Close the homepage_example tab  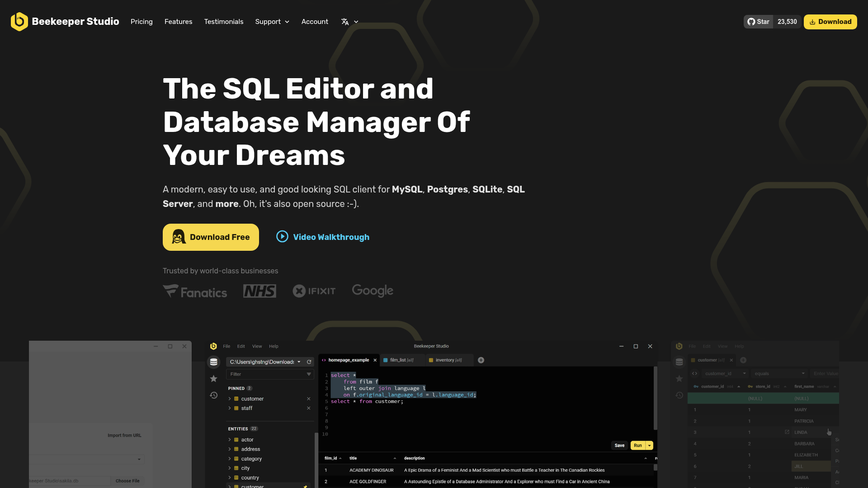click(x=375, y=360)
